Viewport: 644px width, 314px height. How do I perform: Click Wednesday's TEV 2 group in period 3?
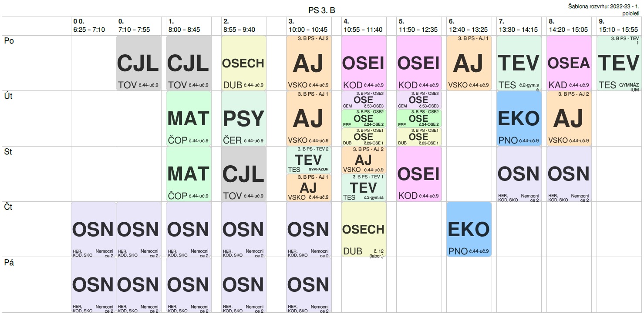[x=308, y=160]
